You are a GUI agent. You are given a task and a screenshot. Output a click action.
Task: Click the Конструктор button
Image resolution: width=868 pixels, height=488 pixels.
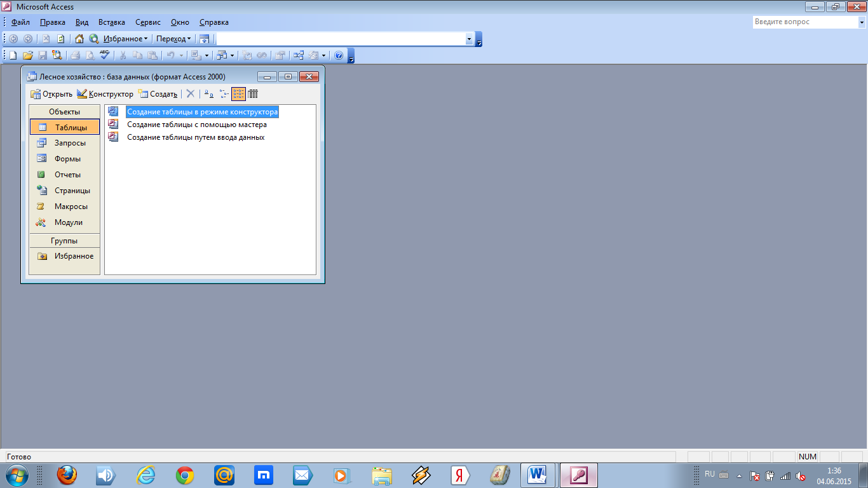105,94
